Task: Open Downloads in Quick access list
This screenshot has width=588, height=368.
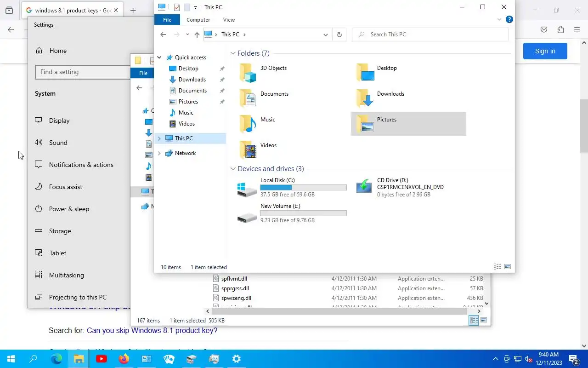Action: (192, 80)
